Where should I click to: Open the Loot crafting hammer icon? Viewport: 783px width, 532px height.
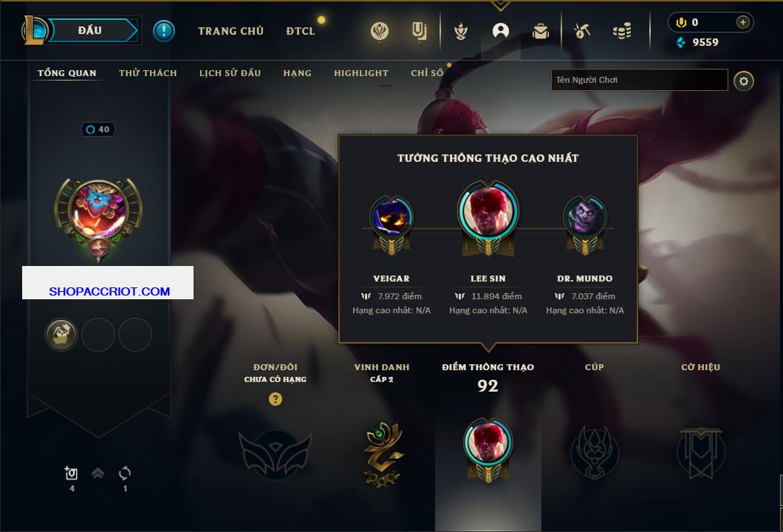[x=582, y=31]
